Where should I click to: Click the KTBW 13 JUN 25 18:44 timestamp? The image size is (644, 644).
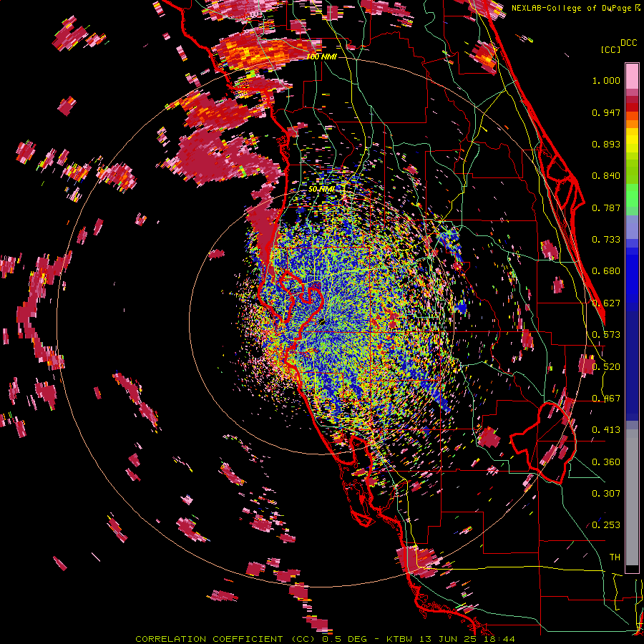451,639
